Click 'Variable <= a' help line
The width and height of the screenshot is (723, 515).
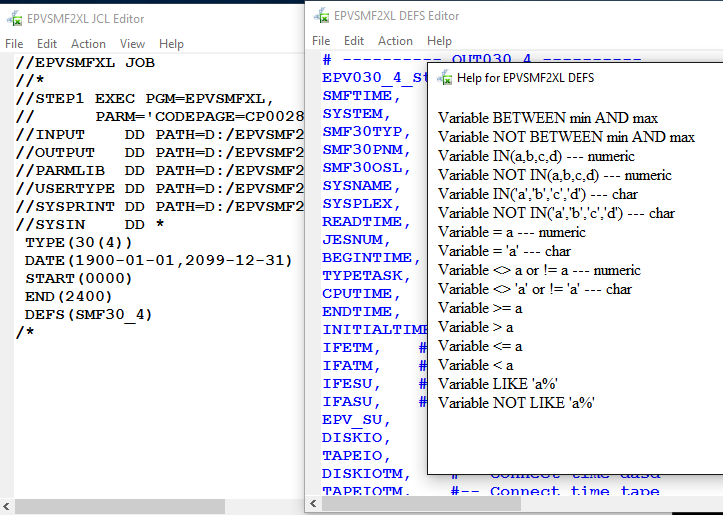coord(480,346)
